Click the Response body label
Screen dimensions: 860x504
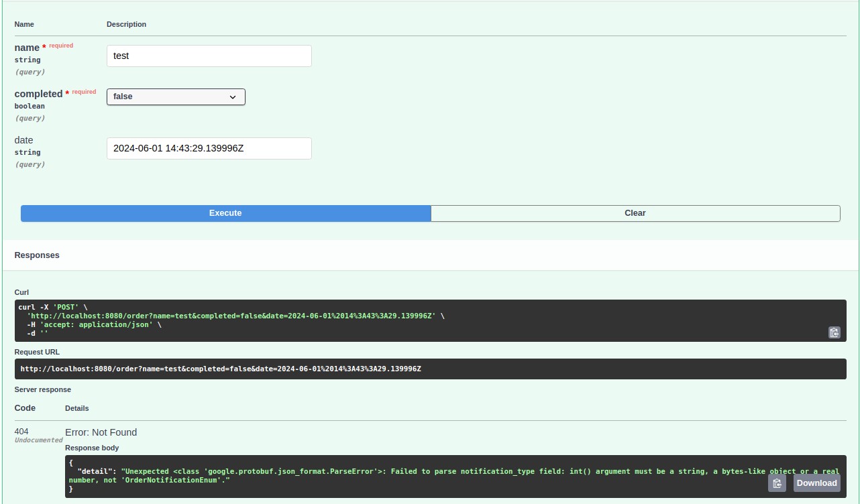click(x=92, y=448)
